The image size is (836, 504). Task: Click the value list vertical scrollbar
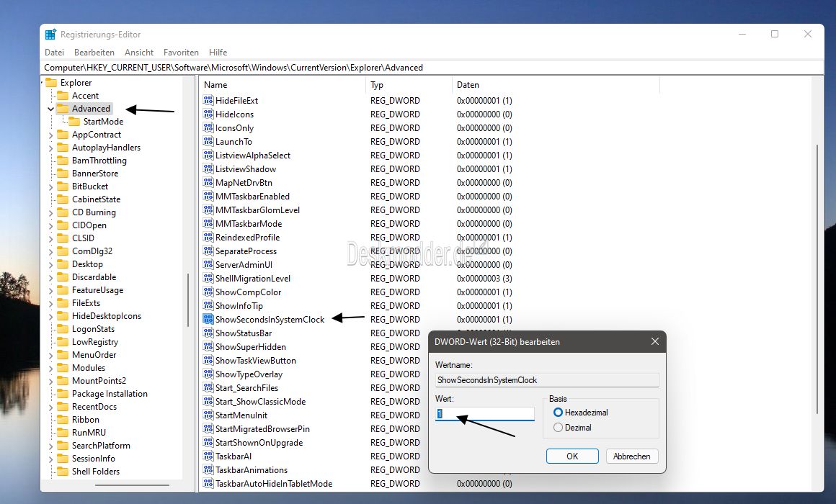click(817, 279)
